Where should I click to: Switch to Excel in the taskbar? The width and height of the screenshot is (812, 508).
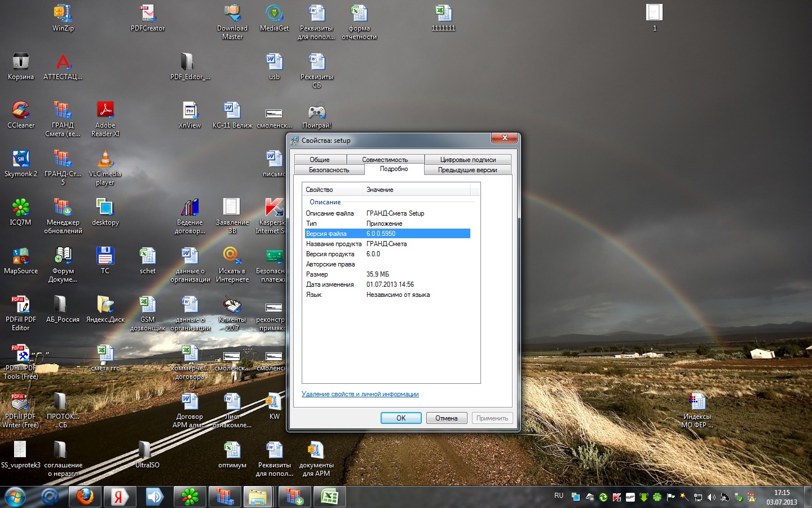tap(329, 497)
